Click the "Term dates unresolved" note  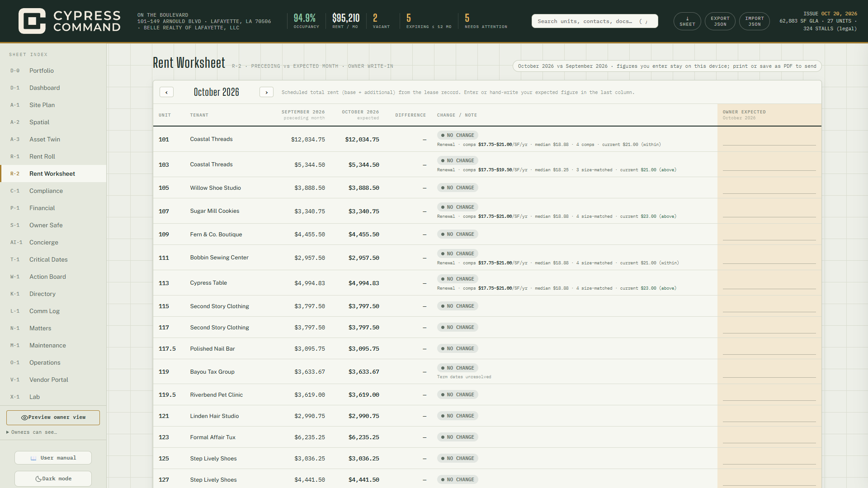[464, 377]
